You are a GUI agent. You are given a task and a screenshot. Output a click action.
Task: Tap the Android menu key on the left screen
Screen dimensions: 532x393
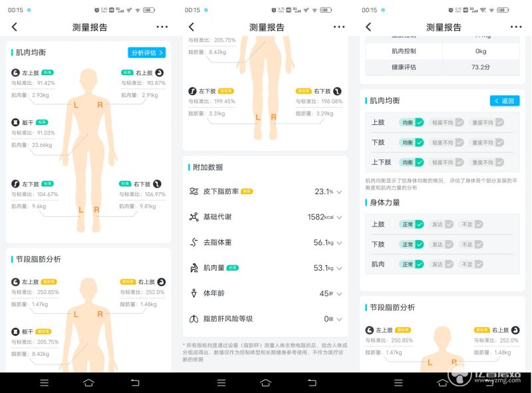click(45, 383)
